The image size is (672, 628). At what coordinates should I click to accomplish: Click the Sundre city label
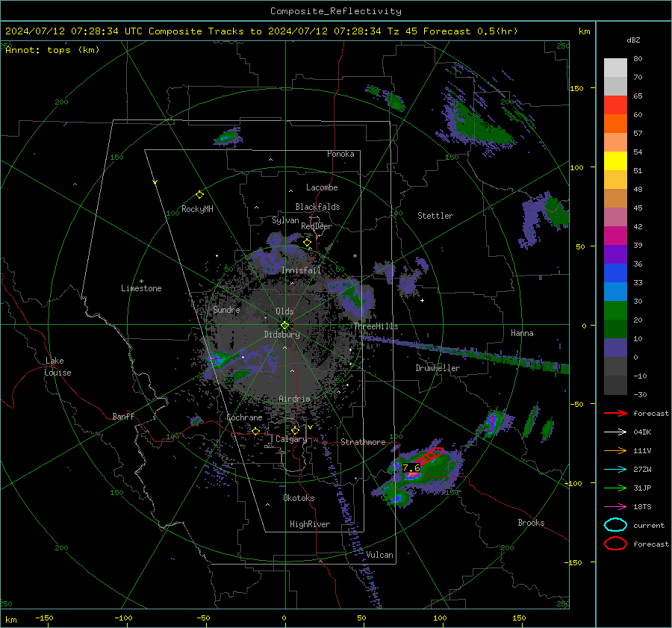(226, 310)
